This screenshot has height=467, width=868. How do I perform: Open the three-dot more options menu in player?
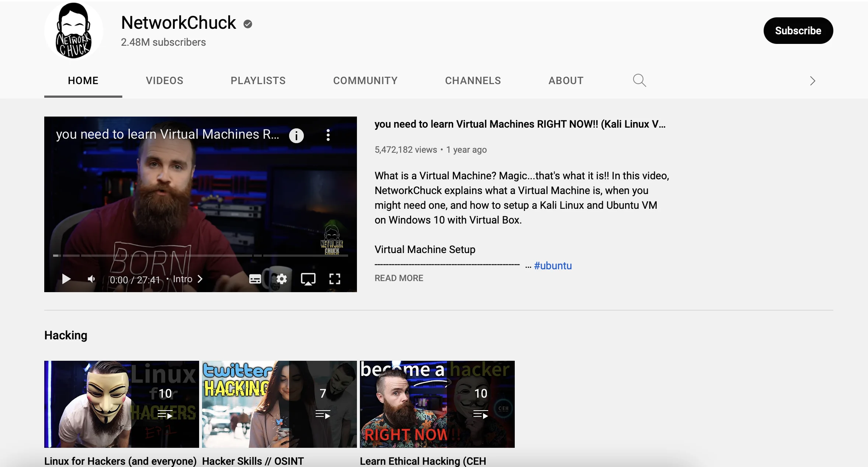tap(328, 135)
